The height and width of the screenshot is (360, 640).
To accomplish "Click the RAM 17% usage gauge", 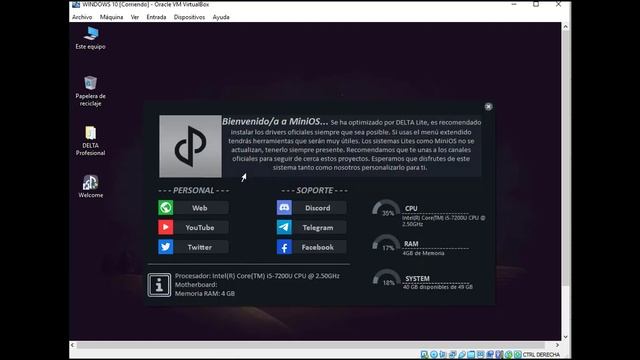I will point(386,243).
